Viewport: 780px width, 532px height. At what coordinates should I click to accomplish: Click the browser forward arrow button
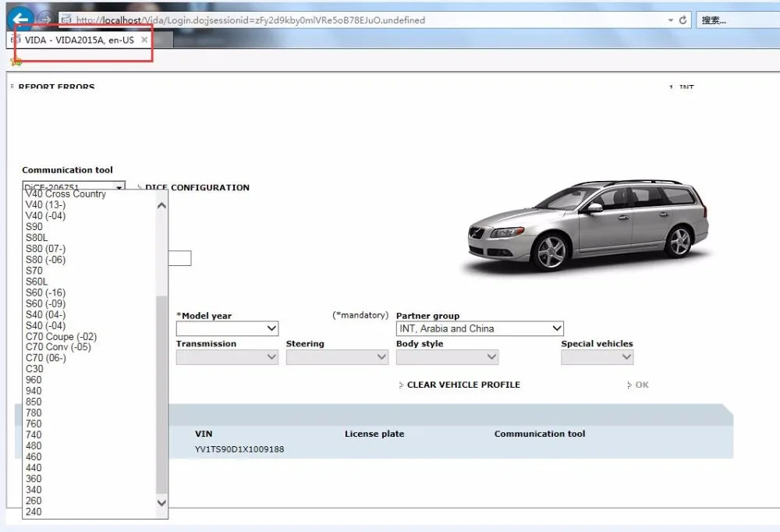click(45, 20)
